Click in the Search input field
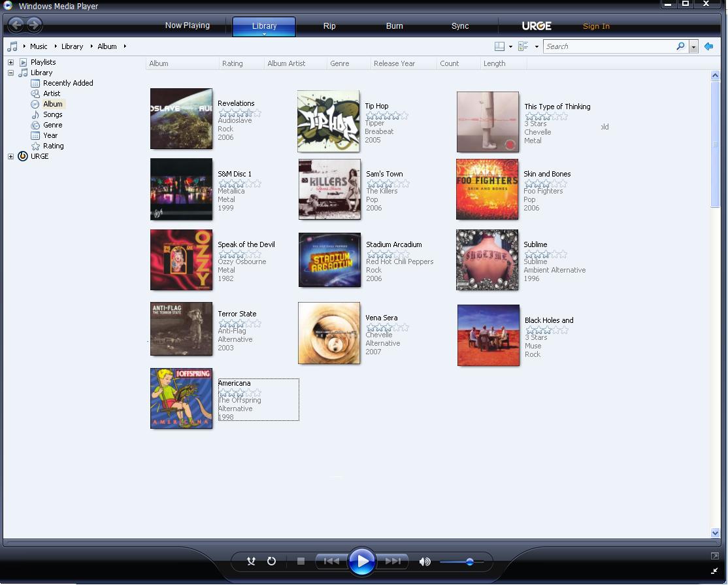728x585 pixels. coord(610,46)
